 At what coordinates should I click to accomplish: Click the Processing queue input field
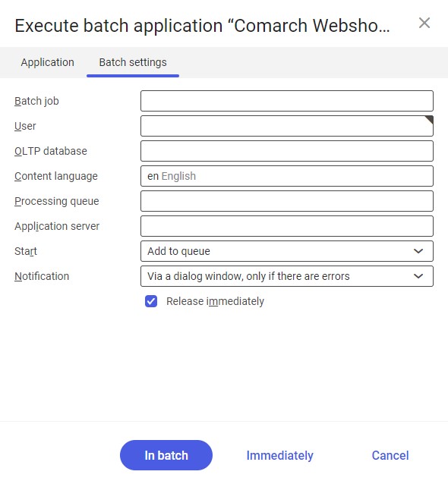pos(287,201)
